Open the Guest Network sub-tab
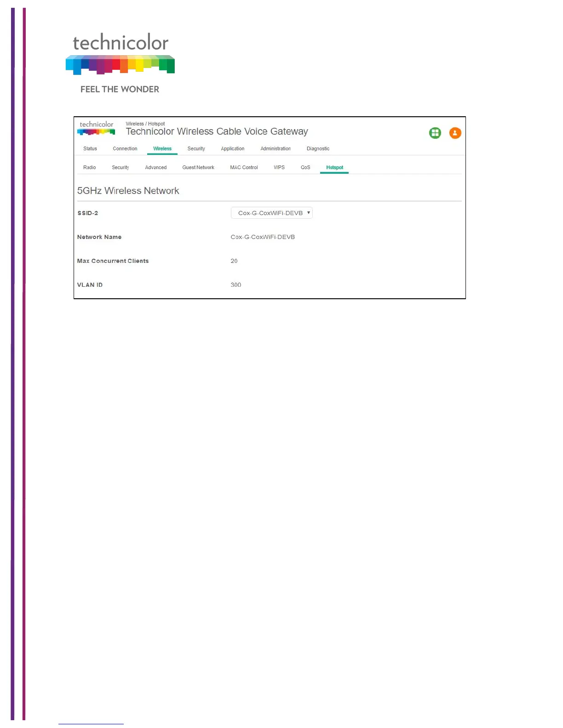 click(x=198, y=167)
